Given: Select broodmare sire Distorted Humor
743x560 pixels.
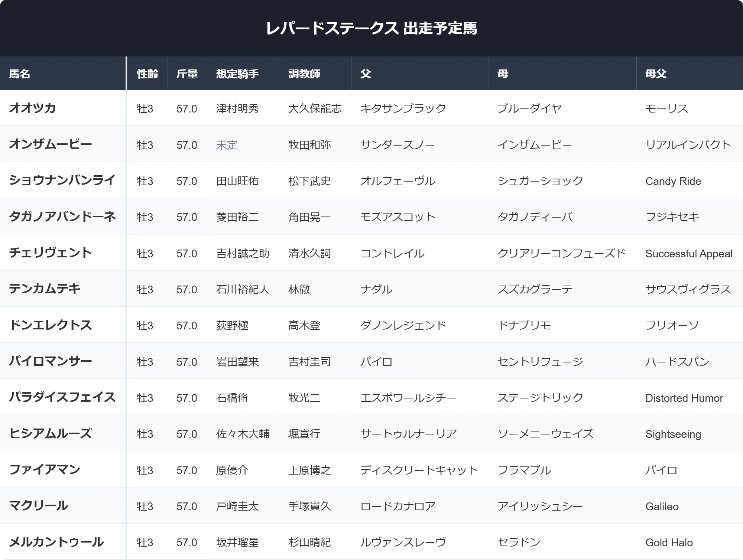Looking at the screenshot, I should click(684, 398).
